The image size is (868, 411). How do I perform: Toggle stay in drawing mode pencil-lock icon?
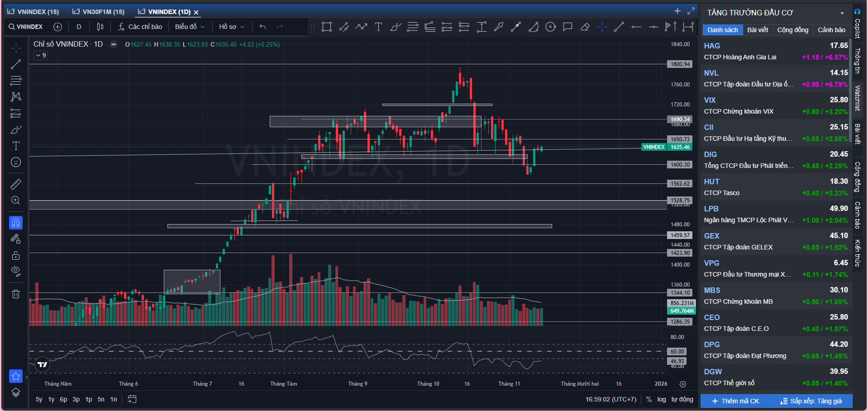point(16,239)
